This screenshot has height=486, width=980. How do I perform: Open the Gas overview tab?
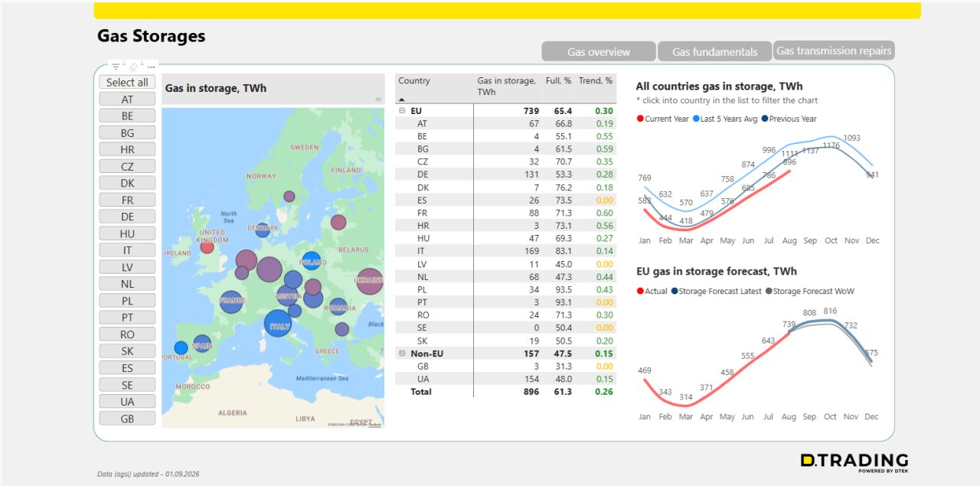[x=599, y=51]
